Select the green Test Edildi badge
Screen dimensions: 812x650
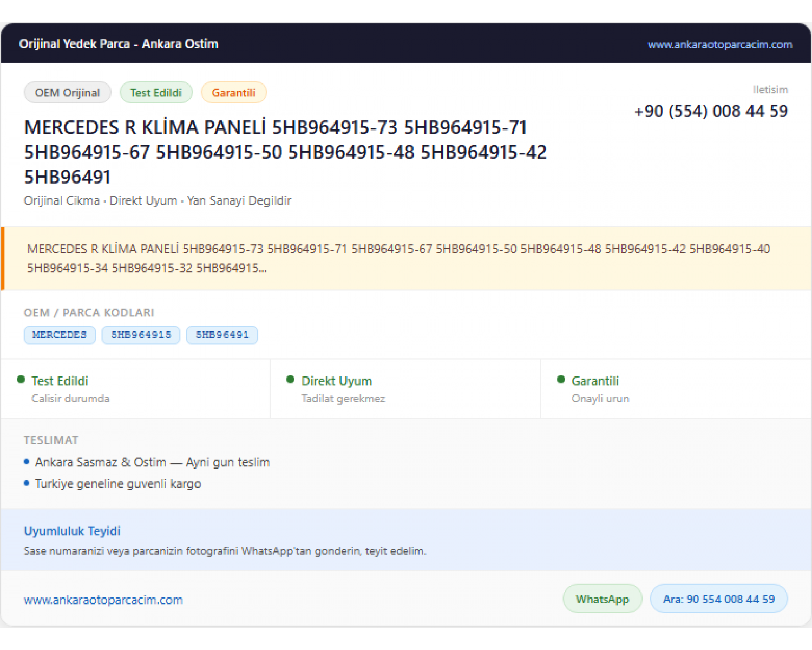pyautogui.click(x=156, y=93)
